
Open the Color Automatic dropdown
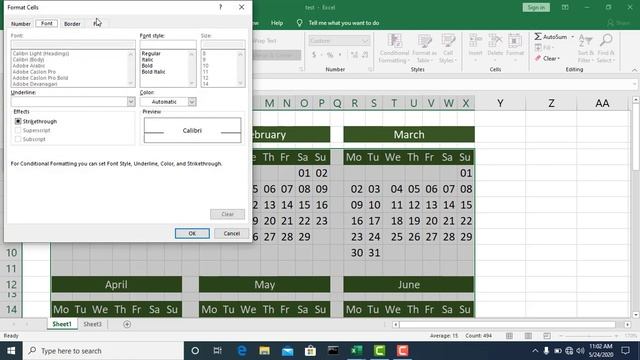(x=192, y=101)
